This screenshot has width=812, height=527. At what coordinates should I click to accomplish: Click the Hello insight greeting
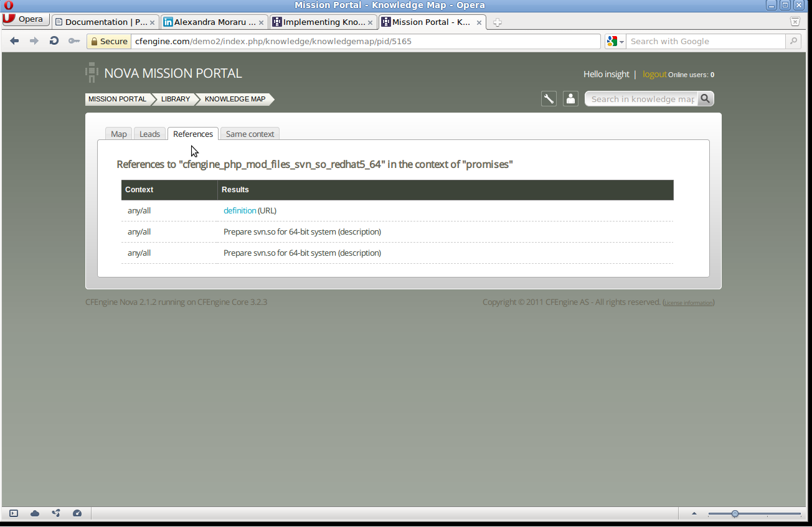tap(606, 74)
